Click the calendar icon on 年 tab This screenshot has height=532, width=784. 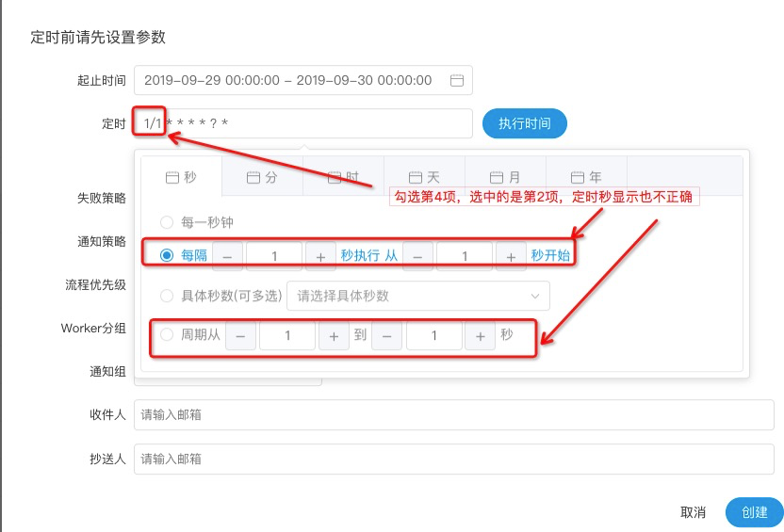tap(578, 177)
